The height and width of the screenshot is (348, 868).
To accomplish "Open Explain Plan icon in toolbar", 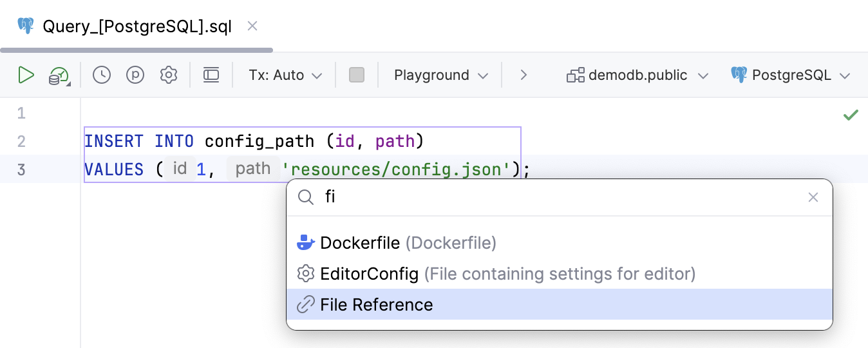I will (x=59, y=76).
